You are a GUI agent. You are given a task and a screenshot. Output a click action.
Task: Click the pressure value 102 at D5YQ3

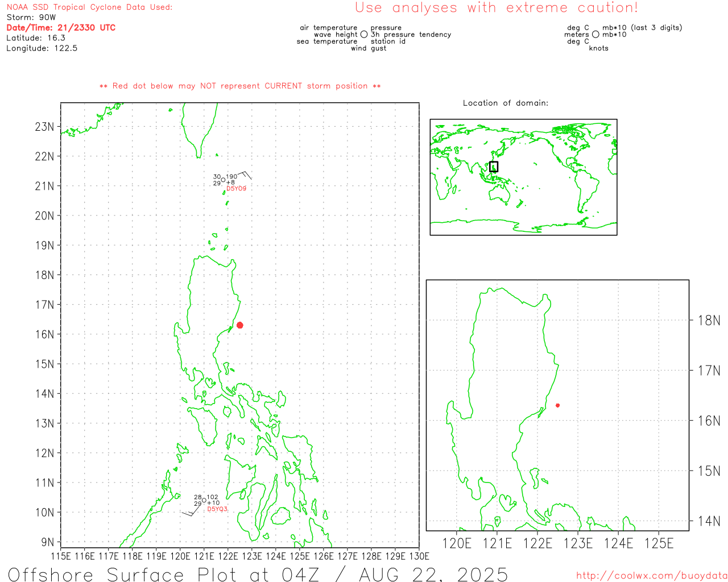(212, 497)
